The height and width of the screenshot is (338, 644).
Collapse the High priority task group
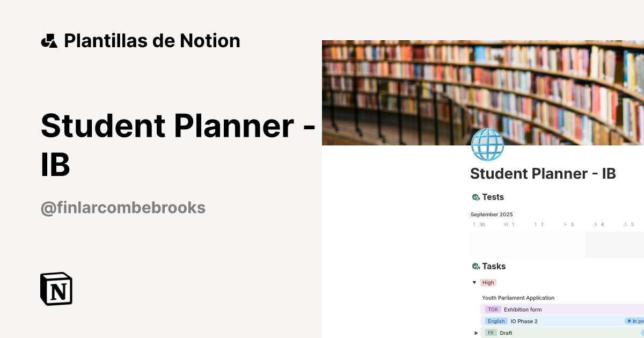pyautogui.click(x=474, y=282)
